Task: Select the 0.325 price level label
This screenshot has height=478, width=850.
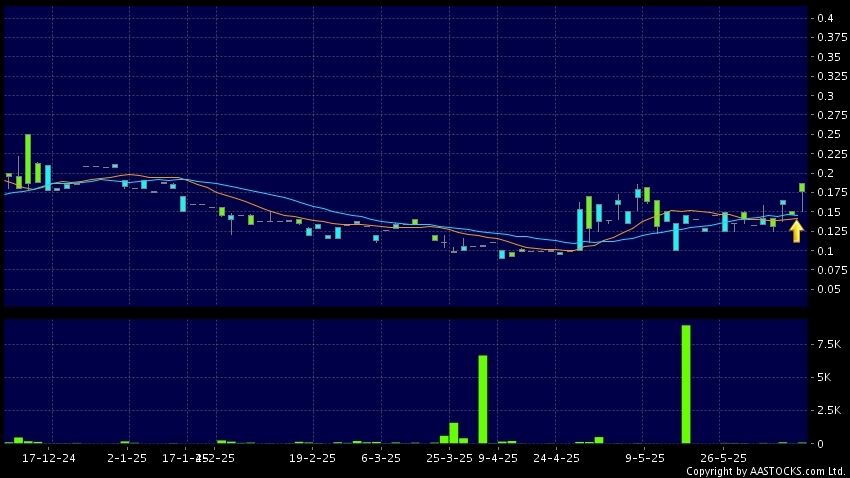Action: (832, 76)
